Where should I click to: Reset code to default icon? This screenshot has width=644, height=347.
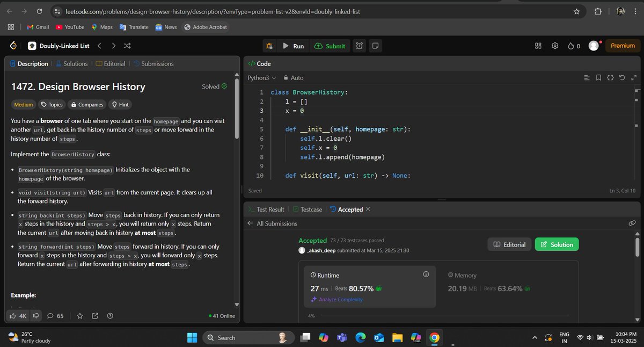(622, 78)
